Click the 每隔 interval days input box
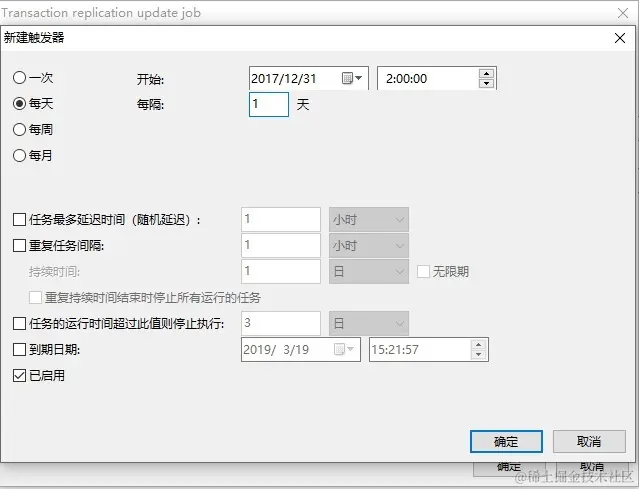 pos(269,104)
